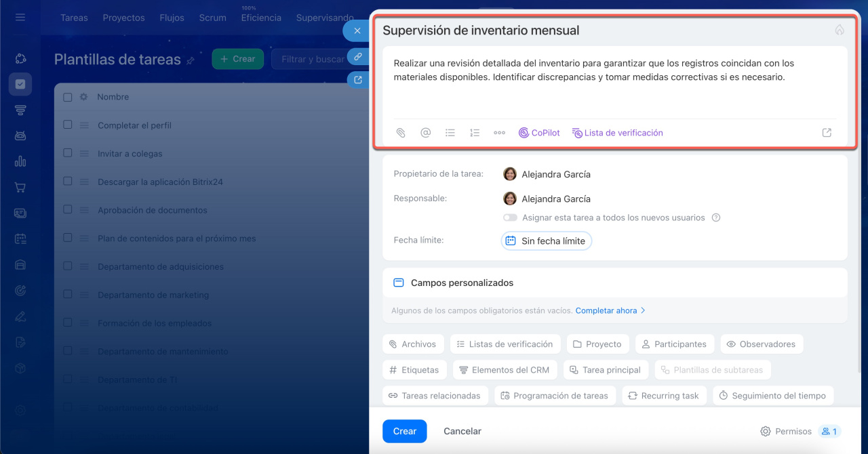868x454 pixels.
Task: Check the 'Completar el perfil' row checkbox
Action: [x=68, y=125]
